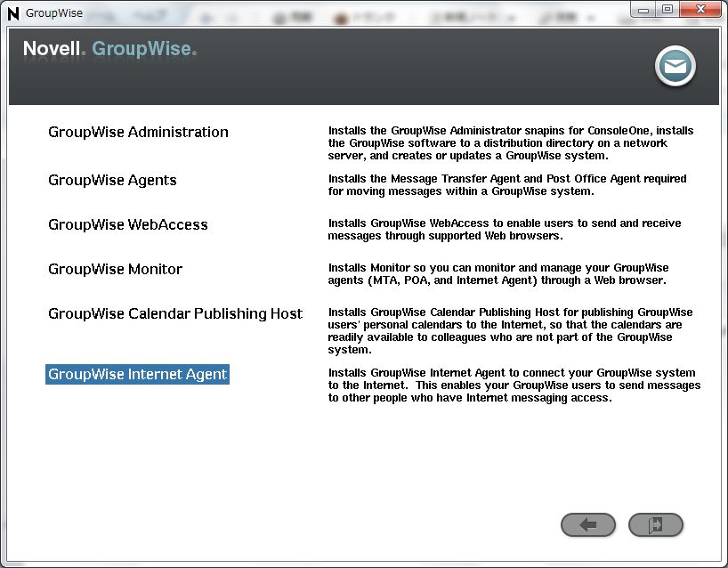Open GroupWise Monitor install option
The width and height of the screenshot is (728, 568).
coord(115,270)
